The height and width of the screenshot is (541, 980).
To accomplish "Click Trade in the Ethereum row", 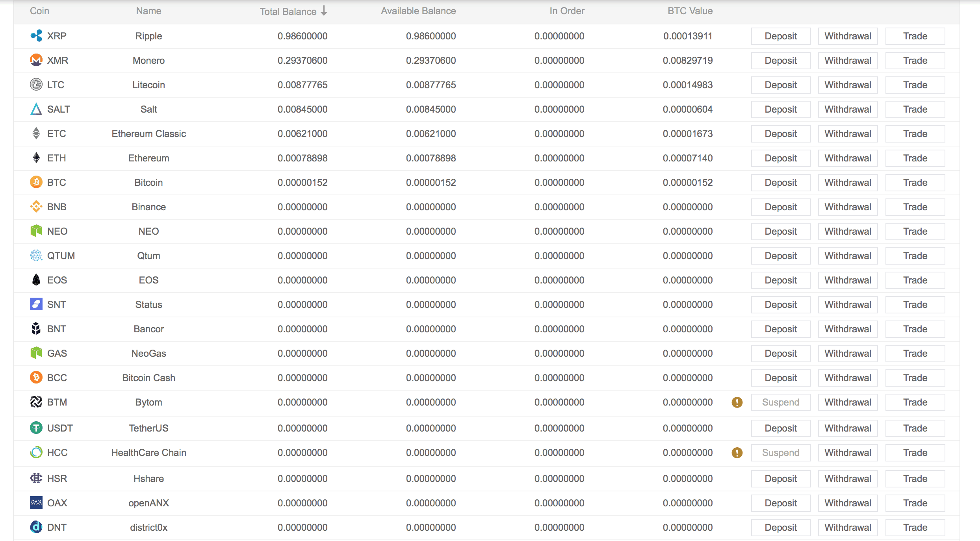I will click(x=915, y=158).
